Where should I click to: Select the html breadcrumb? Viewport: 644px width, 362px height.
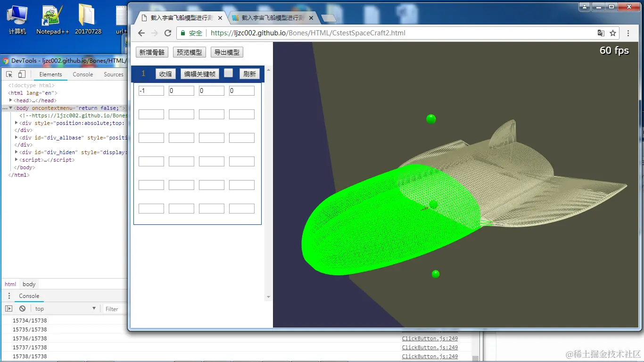(x=10, y=284)
